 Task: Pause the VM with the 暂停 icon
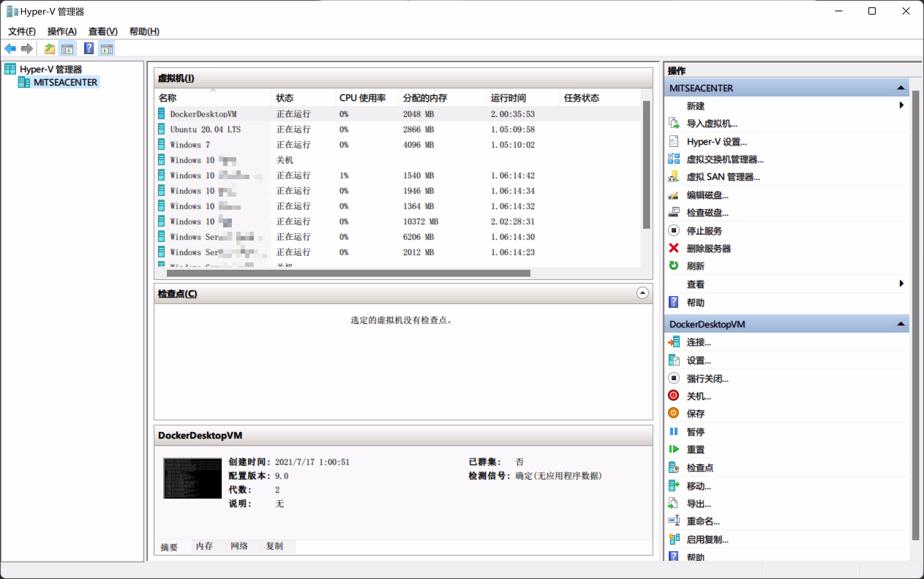tap(673, 432)
